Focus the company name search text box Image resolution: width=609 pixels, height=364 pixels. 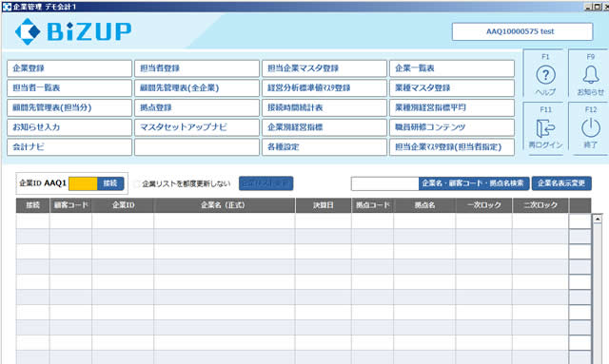(x=384, y=183)
